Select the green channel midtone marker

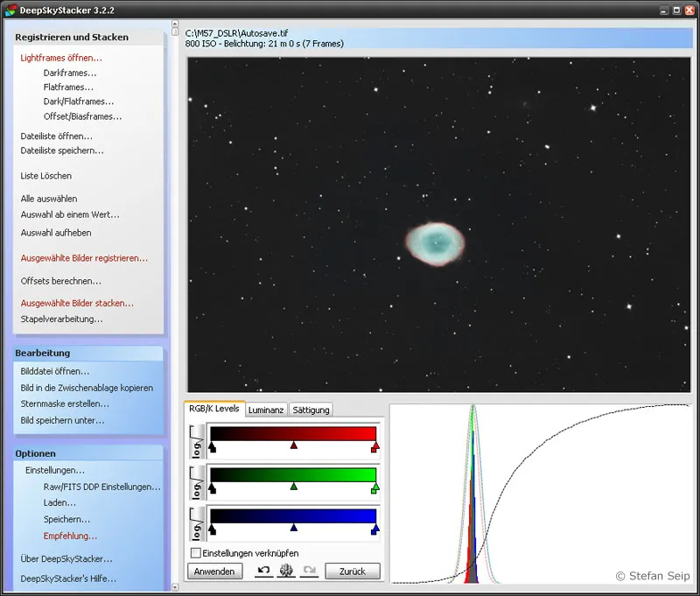point(294,487)
